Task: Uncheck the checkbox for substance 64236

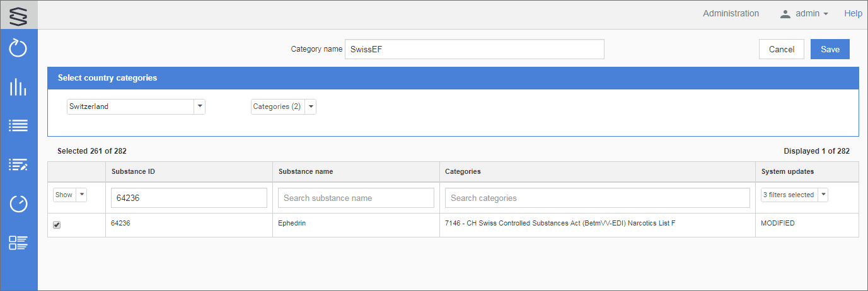Action: tap(57, 225)
